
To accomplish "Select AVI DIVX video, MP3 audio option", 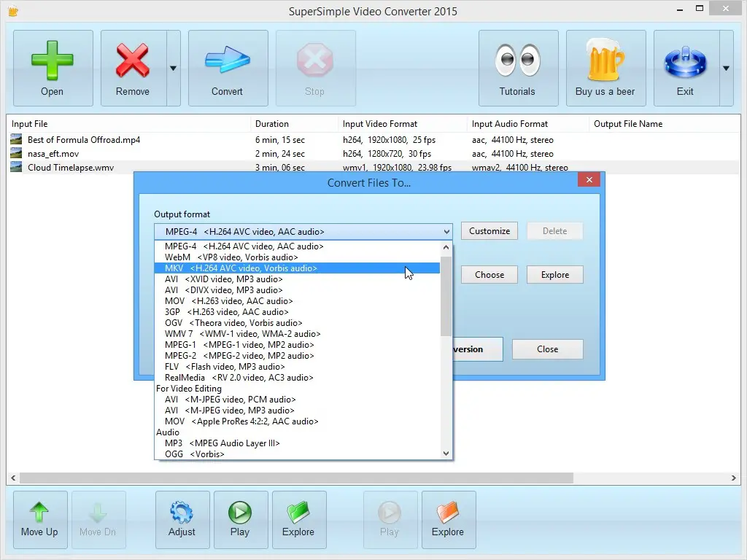I will pos(297,290).
